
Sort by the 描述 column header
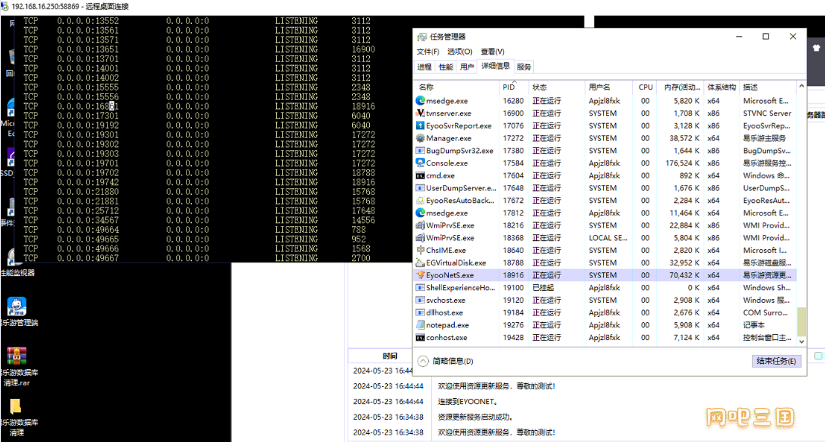pyautogui.click(x=768, y=87)
